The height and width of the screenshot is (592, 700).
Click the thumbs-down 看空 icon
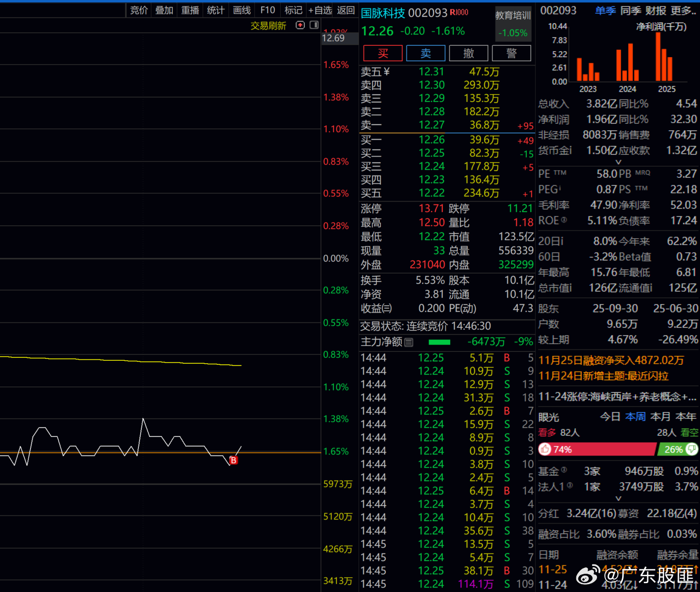pyautogui.click(x=692, y=449)
